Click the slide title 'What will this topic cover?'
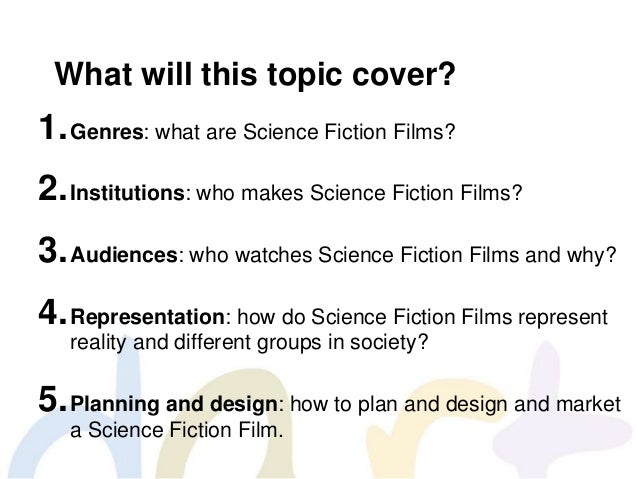Viewport: 638px width, 479px height. tap(255, 74)
